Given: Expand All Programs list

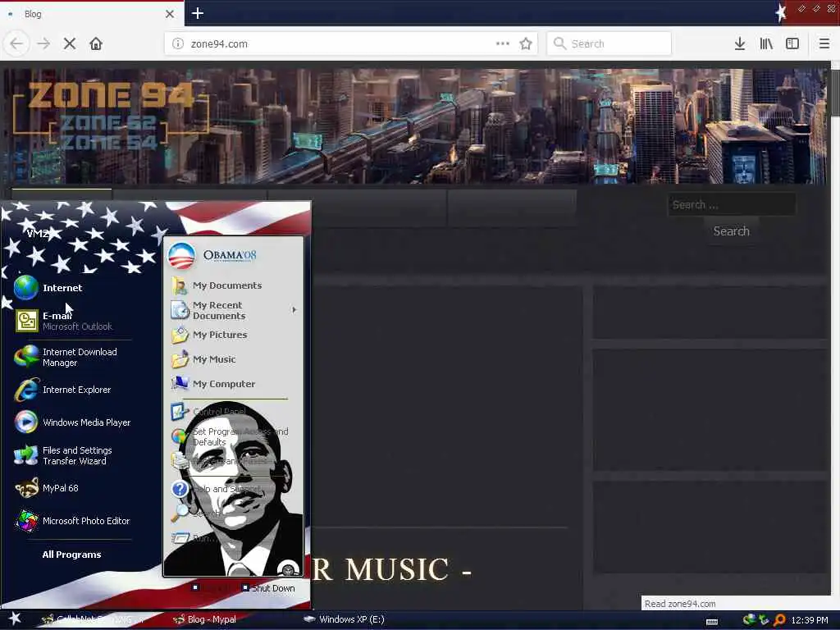Looking at the screenshot, I should (x=72, y=555).
